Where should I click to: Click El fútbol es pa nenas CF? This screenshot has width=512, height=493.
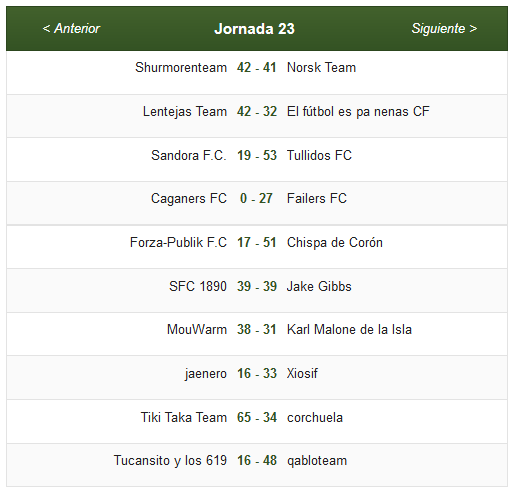click(x=358, y=112)
